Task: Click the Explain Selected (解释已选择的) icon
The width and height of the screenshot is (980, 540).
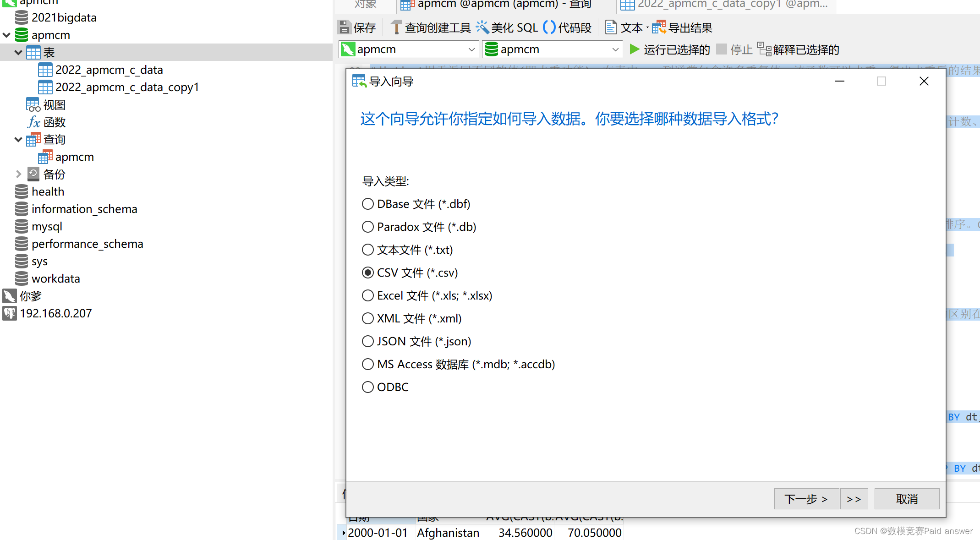Action: [764, 49]
